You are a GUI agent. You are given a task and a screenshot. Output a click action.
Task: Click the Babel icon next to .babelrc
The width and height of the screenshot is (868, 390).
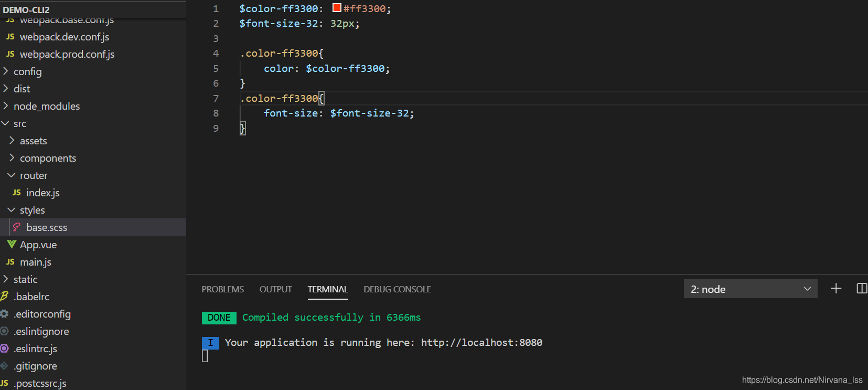coord(4,297)
